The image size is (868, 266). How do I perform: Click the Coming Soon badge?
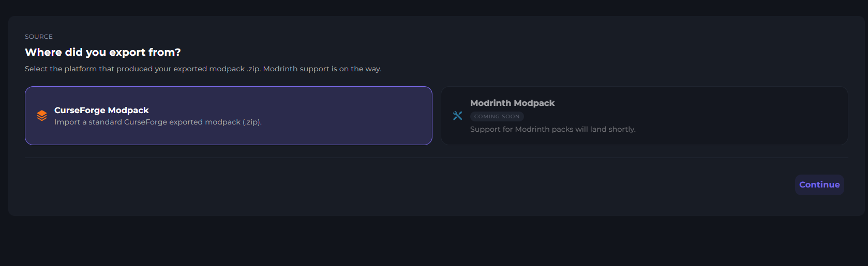tap(497, 117)
